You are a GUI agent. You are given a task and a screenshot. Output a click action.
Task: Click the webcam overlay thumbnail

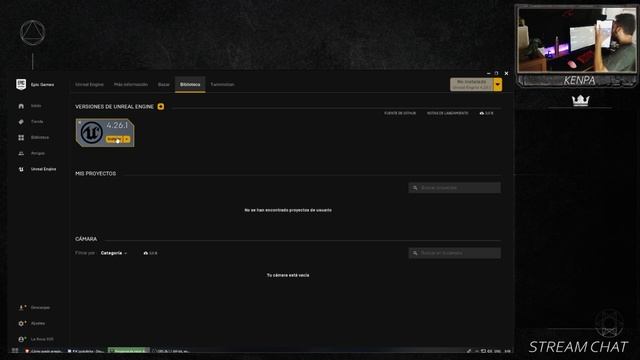point(577,40)
